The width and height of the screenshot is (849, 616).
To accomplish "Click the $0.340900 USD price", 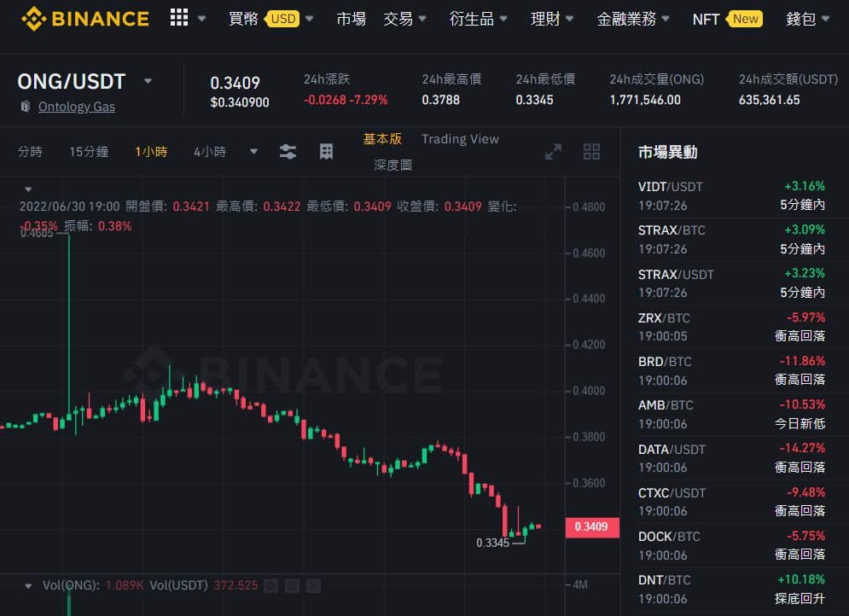I will (x=239, y=102).
